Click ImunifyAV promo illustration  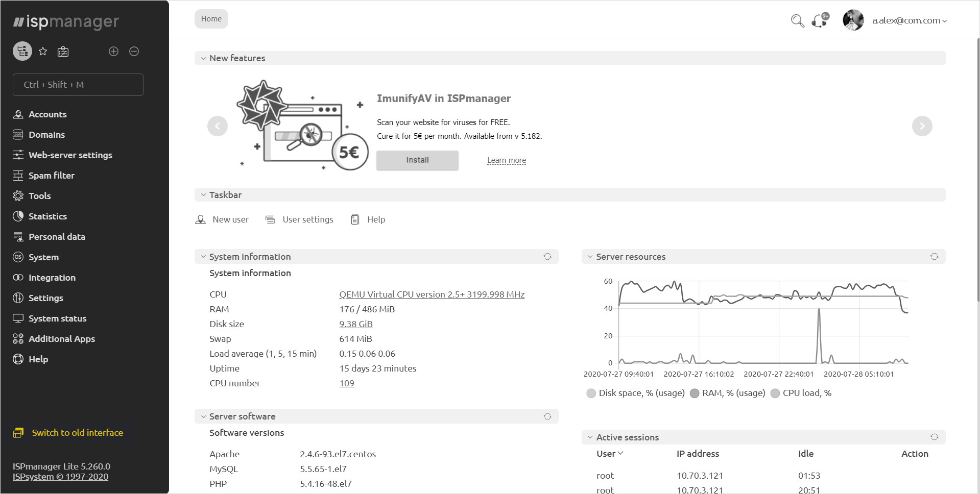click(302, 126)
